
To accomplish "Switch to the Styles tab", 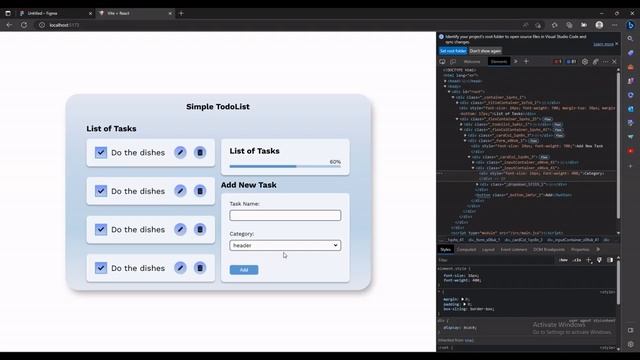I will click(x=445, y=249).
